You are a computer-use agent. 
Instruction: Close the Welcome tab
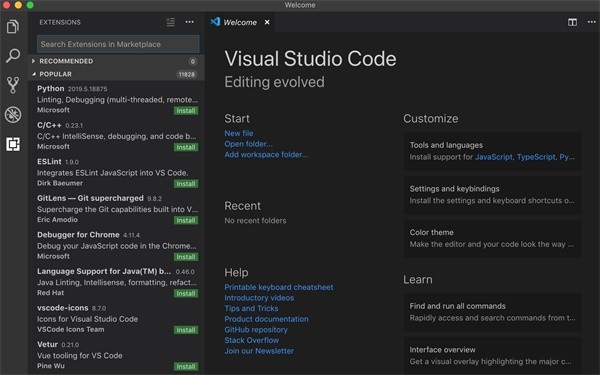267,22
